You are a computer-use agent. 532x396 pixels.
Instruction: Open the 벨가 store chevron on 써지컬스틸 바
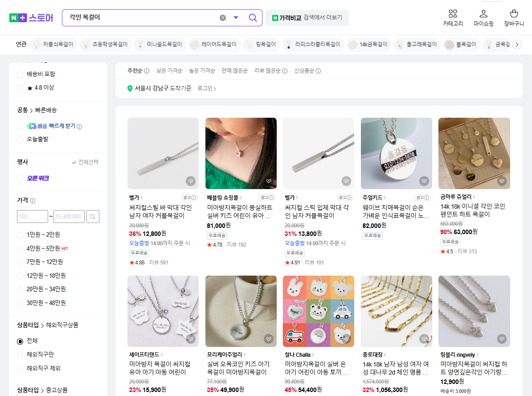pyautogui.click(x=141, y=198)
